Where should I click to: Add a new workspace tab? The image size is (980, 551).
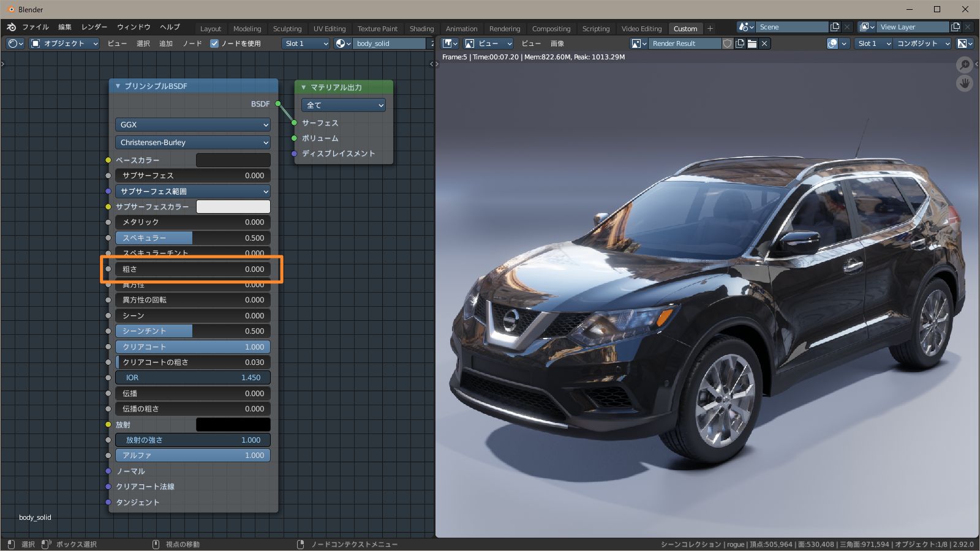click(710, 28)
